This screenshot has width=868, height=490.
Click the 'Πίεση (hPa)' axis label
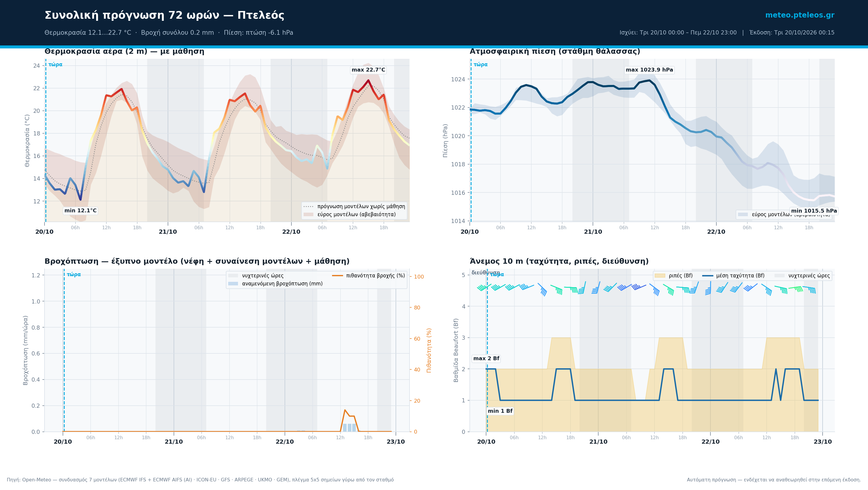445,140
